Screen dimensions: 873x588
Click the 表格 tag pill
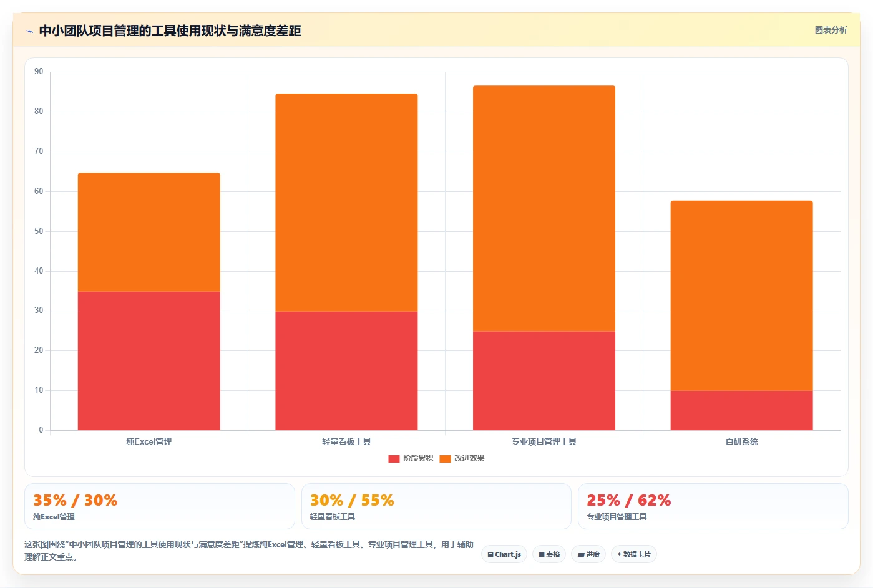point(549,554)
